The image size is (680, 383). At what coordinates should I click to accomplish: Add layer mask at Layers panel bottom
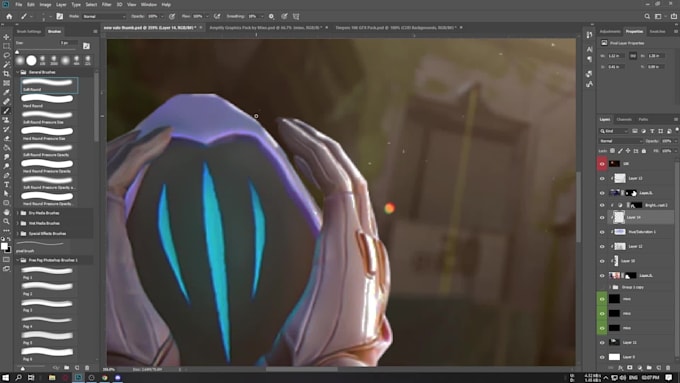pyautogui.click(x=630, y=368)
